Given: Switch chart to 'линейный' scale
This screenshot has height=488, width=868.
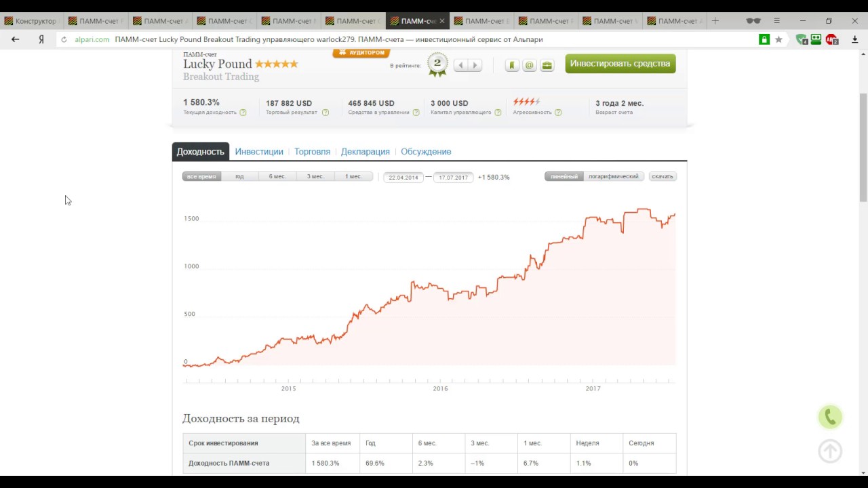Looking at the screenshot, I should coord(564,176).
